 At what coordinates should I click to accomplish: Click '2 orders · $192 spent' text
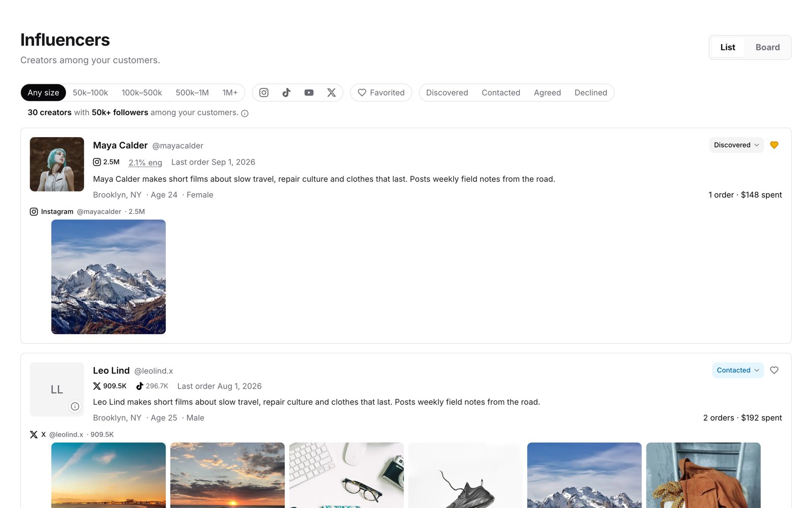point(742,418)
